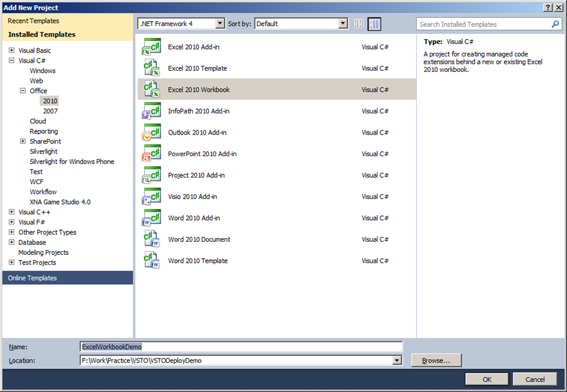567x392 pixels.
Task: Click the dialog help question mark
Action: tap(548, 7)
